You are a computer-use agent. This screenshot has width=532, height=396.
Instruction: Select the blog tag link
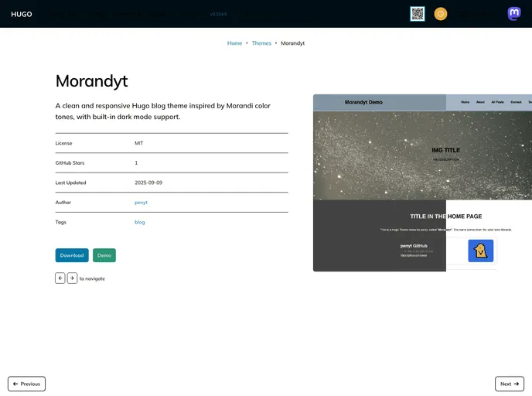click(140, 222)
